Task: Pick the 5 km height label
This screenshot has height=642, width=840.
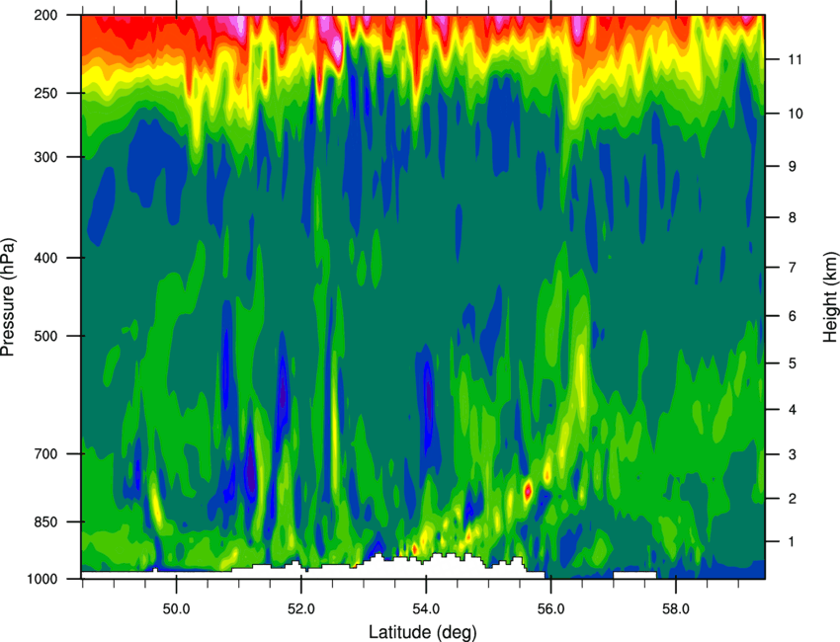Action: pos(793,363)
